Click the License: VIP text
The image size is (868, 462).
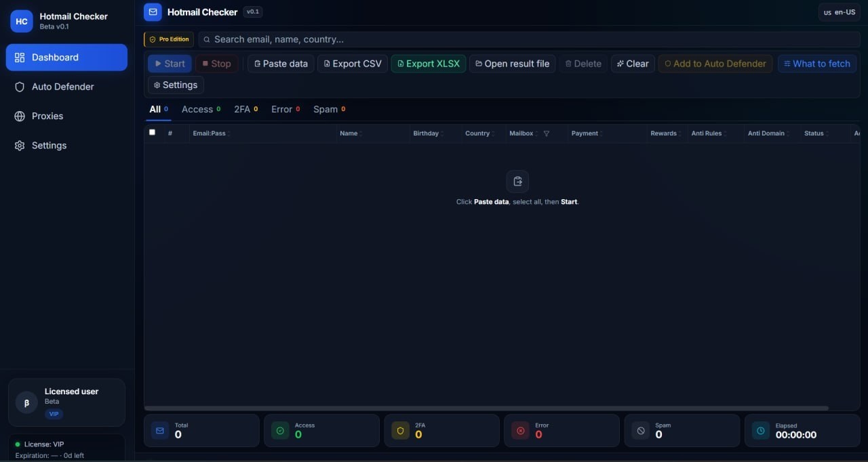pyautogui.click(x=44, y=444)
